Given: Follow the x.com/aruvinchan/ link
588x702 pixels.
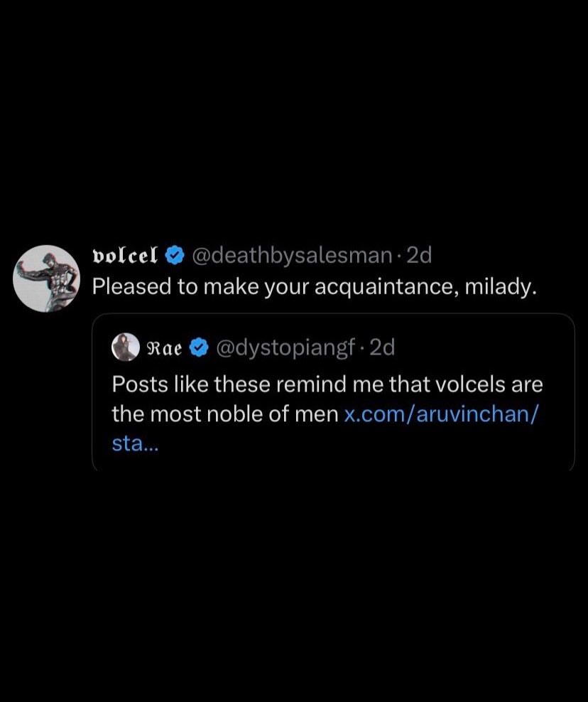Looking at the screenshot, I should coord(441,414).
